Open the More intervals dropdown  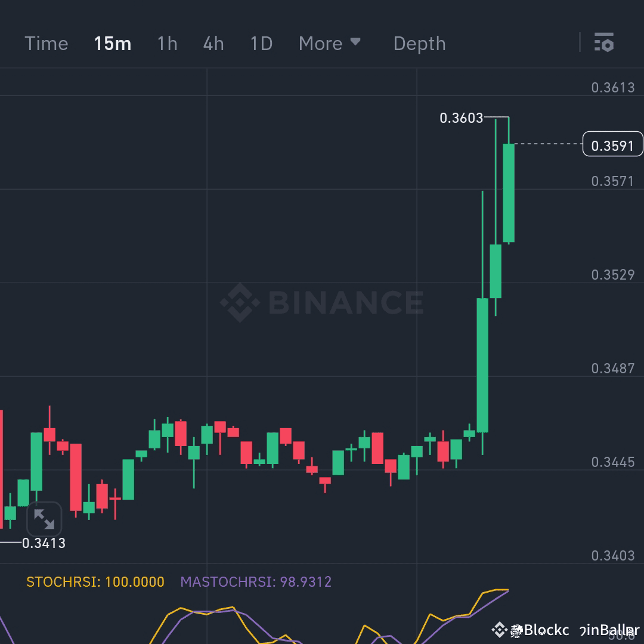coord(329,43)
